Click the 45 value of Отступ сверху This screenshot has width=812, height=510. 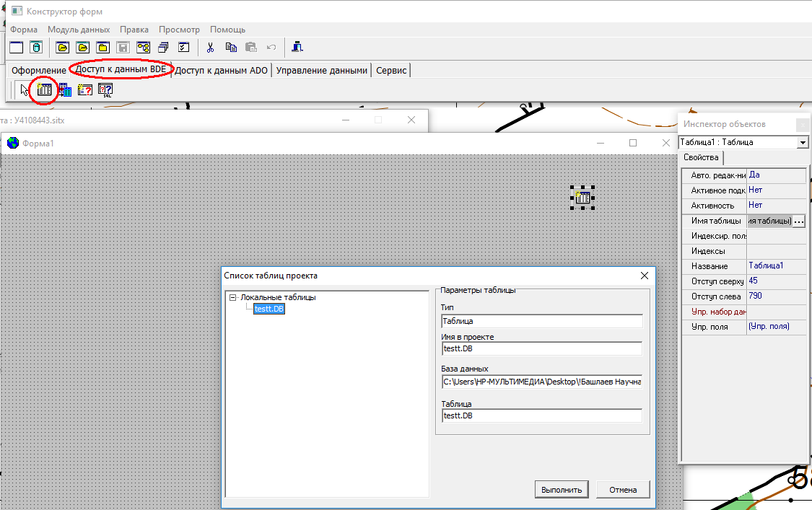(753, 281)
